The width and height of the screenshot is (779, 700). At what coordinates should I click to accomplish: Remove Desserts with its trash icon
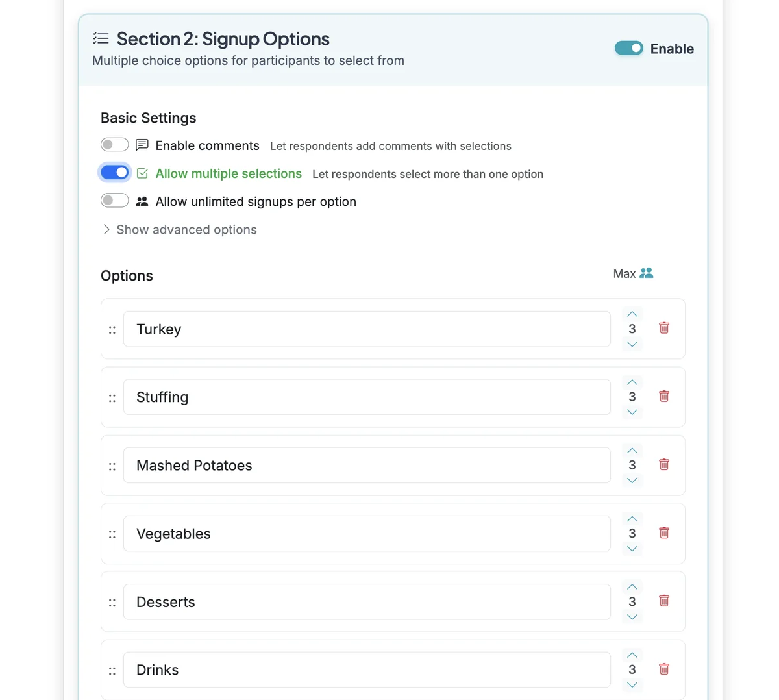coord(663,601)
